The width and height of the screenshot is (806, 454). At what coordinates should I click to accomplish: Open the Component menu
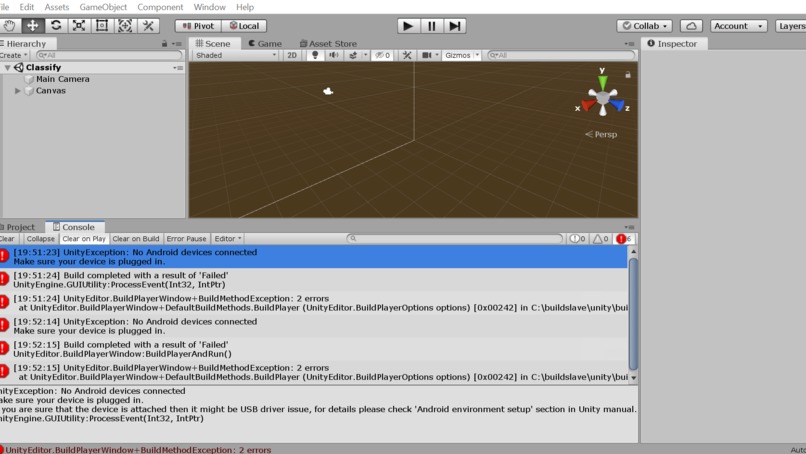pyautogui.click(x=160, y=7)
